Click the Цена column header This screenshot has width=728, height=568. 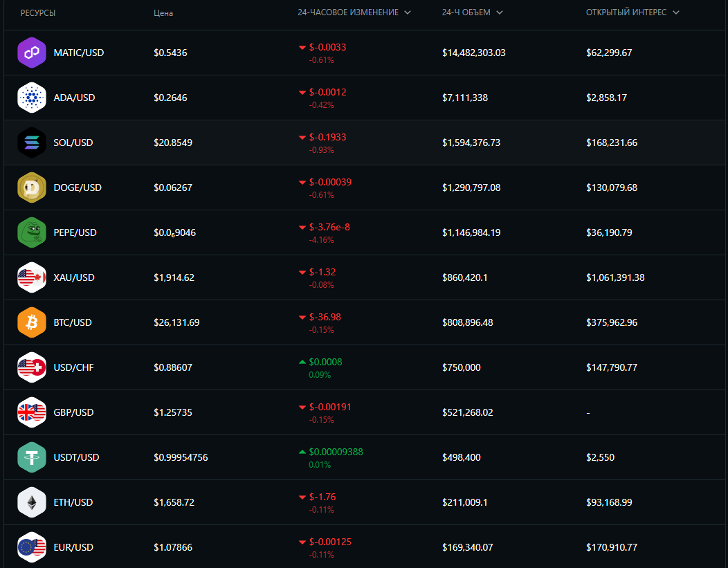pyautogui.click(x=163, y=13)
